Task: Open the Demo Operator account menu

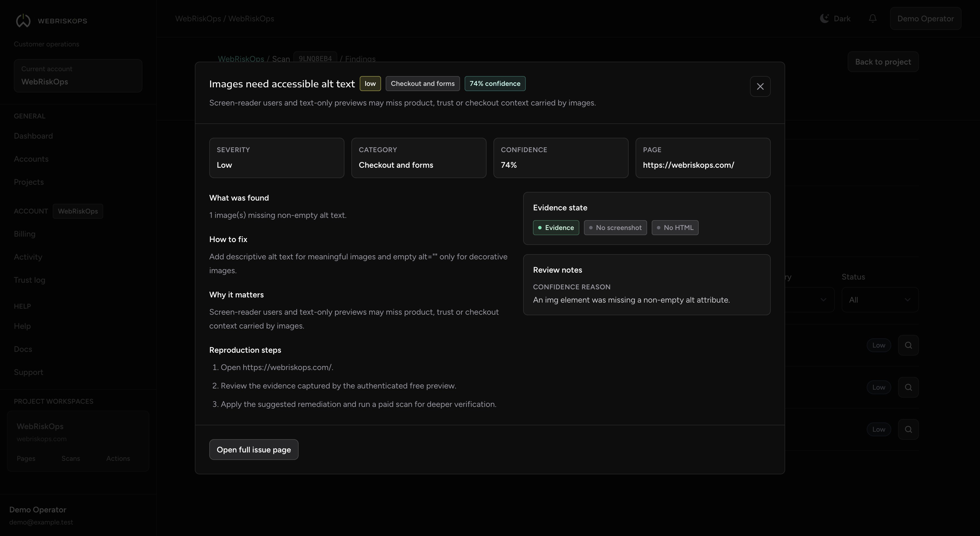Action: tap(925, 18)
